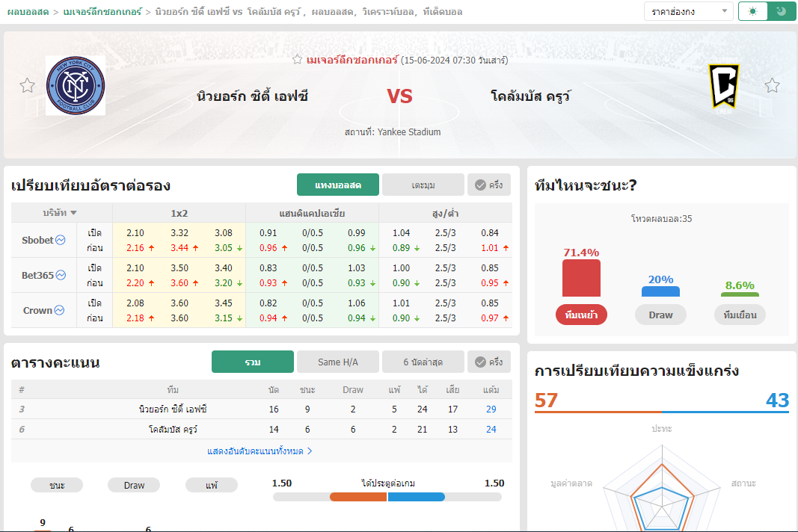Click the 57 vs 43 strength bar

[662, 412]
